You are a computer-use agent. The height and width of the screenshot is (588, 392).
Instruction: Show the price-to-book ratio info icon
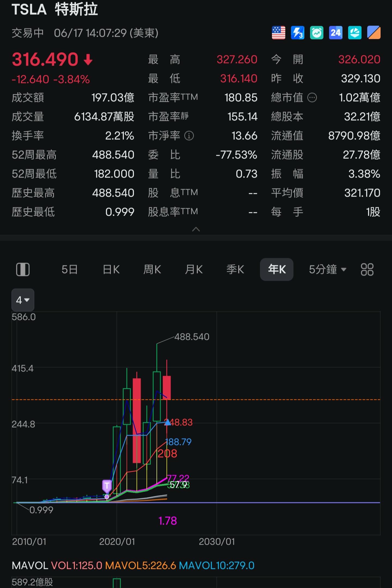tap(189, 136)
